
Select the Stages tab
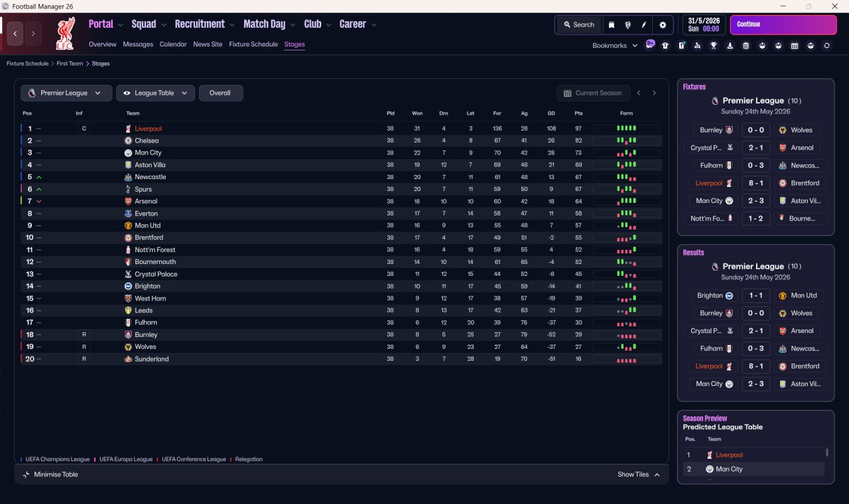(294, 44)
